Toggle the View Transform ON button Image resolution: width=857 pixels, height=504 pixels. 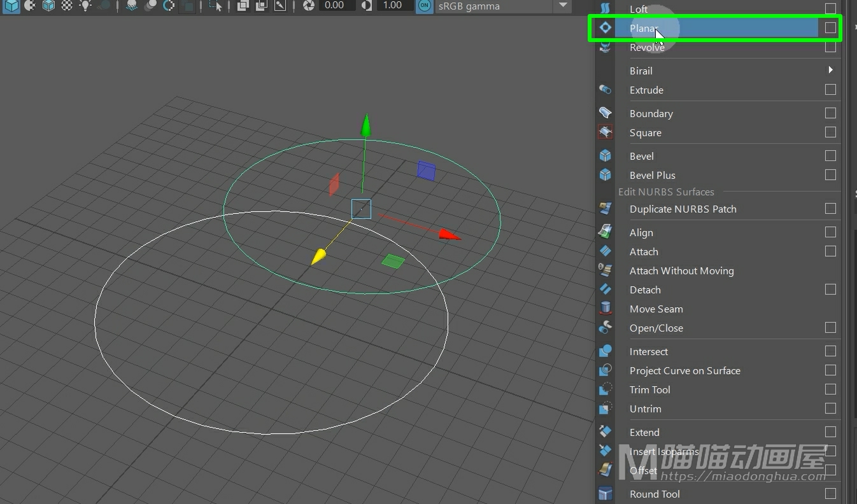pos(425,6)
